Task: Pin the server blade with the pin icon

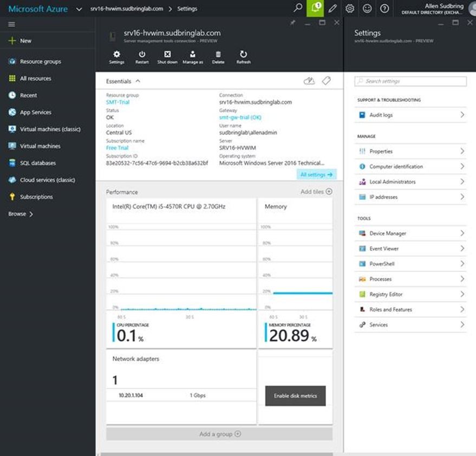Action: click(x=292, y=22)
